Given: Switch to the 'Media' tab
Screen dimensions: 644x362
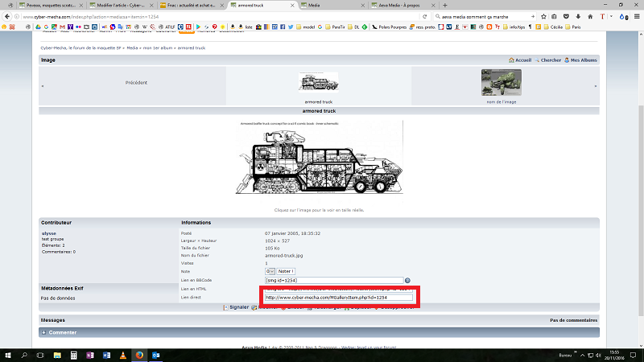Looking at the screenshot, I should (x=332, y=6).
